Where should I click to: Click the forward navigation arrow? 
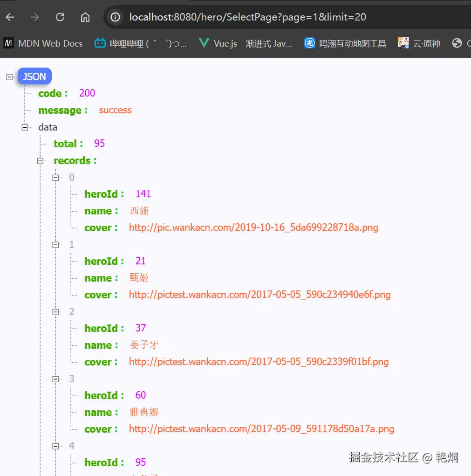point(34,17)
